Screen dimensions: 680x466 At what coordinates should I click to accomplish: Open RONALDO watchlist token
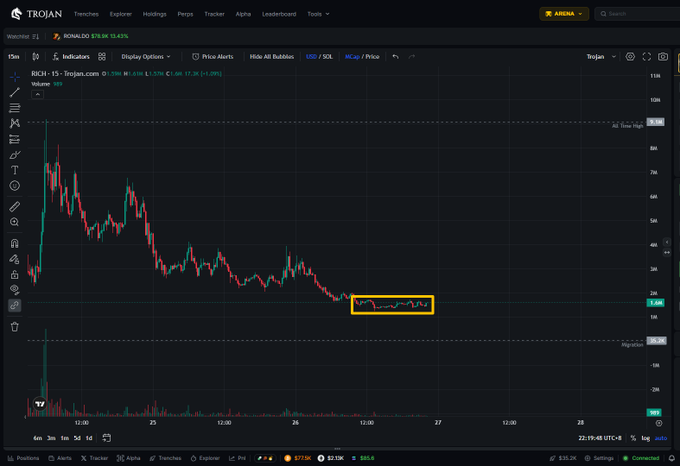(x=90, y=36)
